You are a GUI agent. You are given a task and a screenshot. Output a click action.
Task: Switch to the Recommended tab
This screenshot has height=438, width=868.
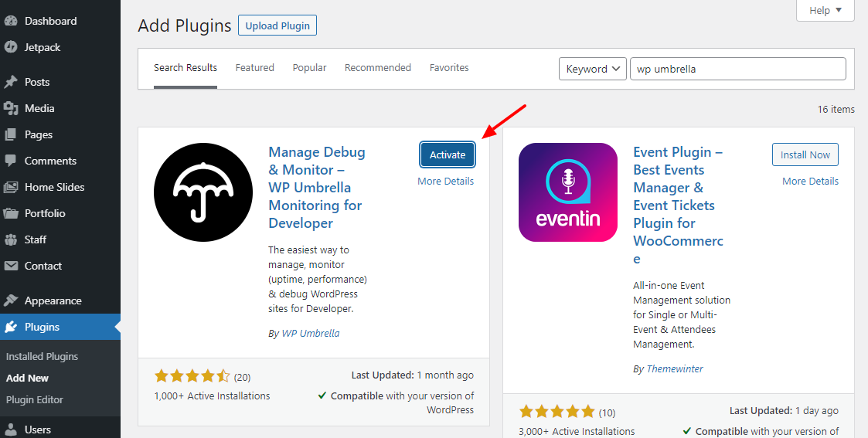tap(377, 68)
